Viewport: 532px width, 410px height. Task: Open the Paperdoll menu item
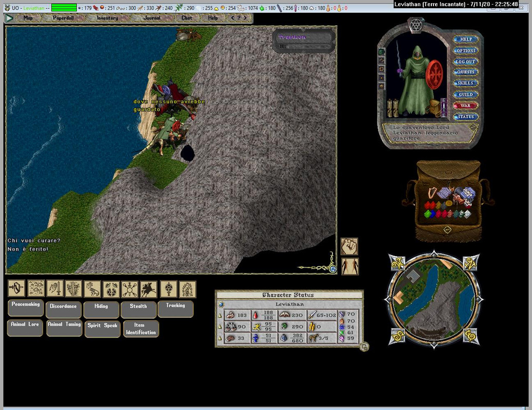63,18
